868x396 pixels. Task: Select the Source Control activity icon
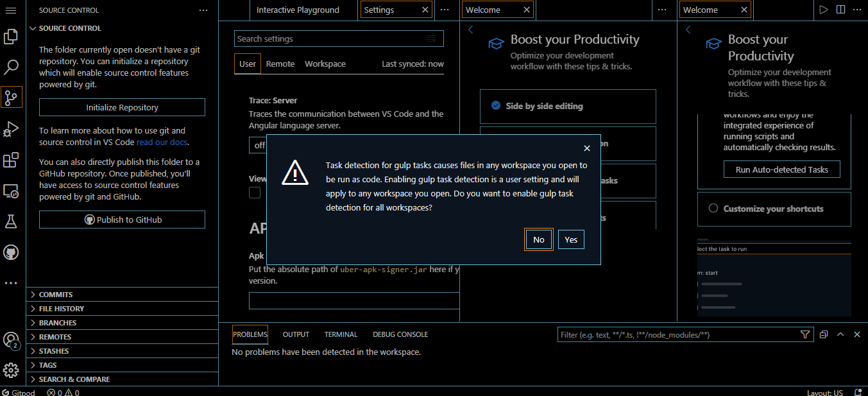point(11,97)
